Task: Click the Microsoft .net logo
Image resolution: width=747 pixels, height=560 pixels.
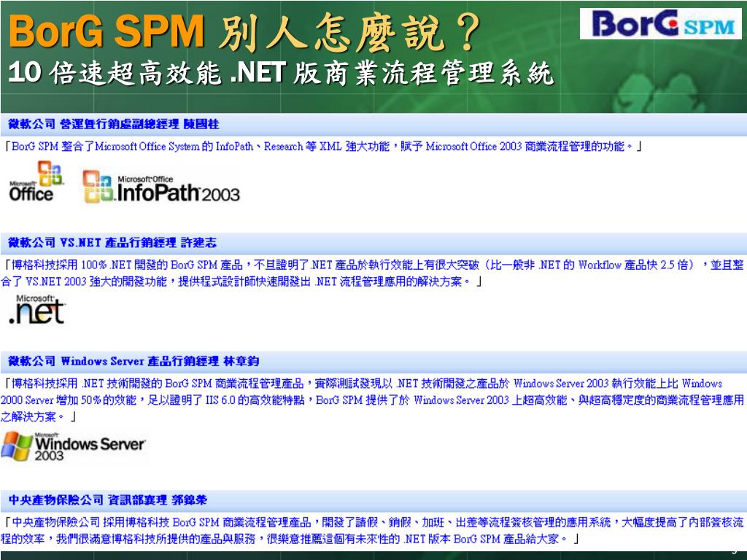Action: pyautogui.click(x=36, y=309)
